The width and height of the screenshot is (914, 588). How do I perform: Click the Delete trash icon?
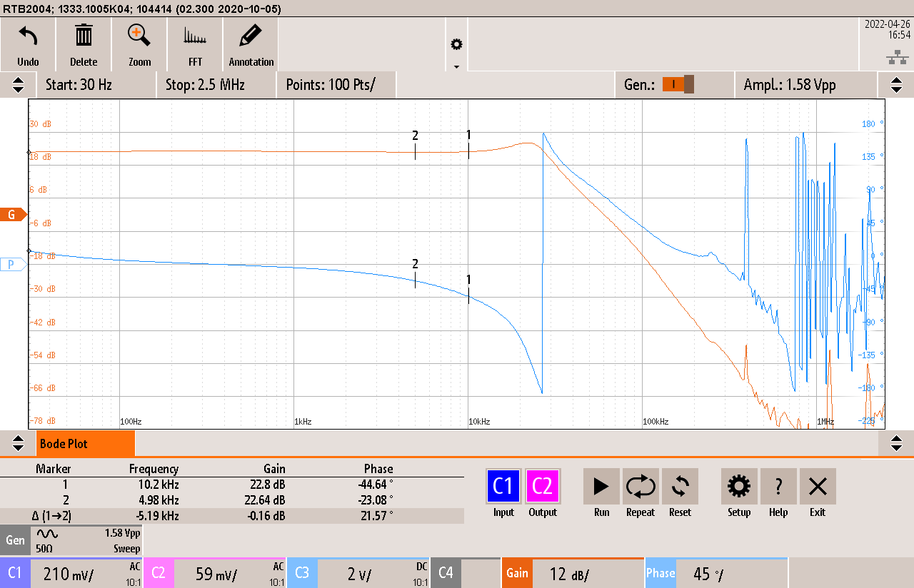pyautogui.click(x=84, y=36)
